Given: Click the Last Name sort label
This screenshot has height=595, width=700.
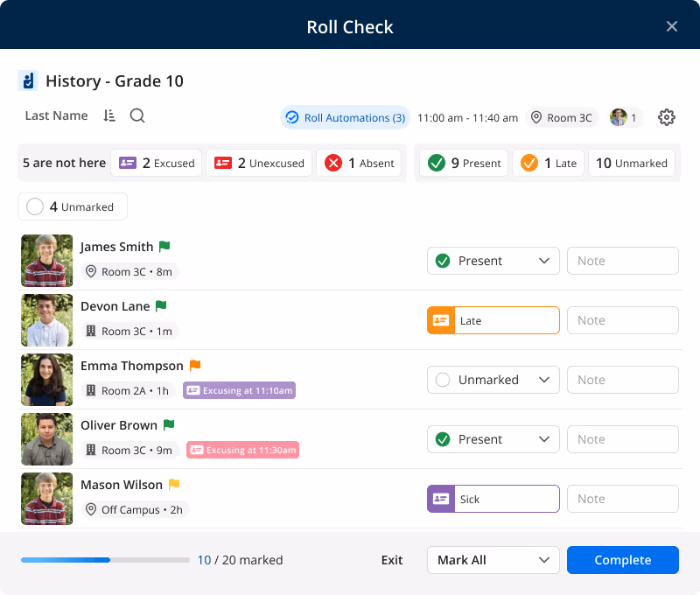Looking at the screenshot, I should coord(56,115).
